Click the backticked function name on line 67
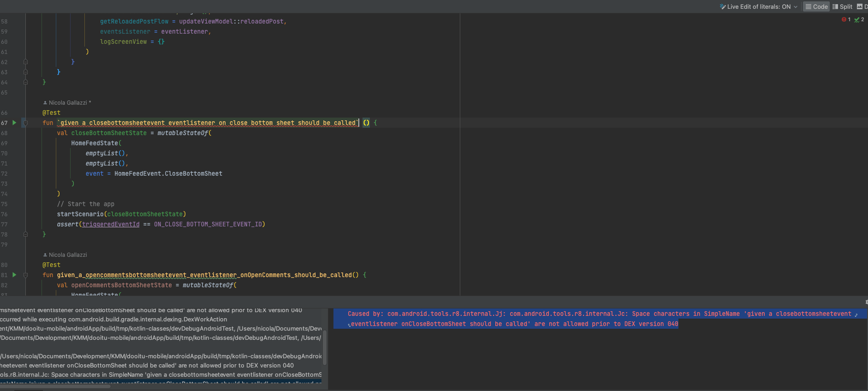 (x=208, y=123)
